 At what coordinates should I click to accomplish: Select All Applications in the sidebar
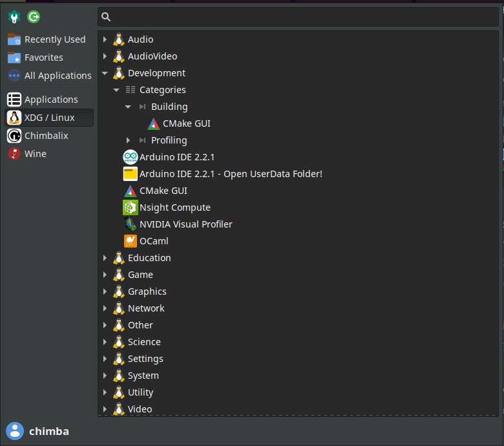(58, 76)
